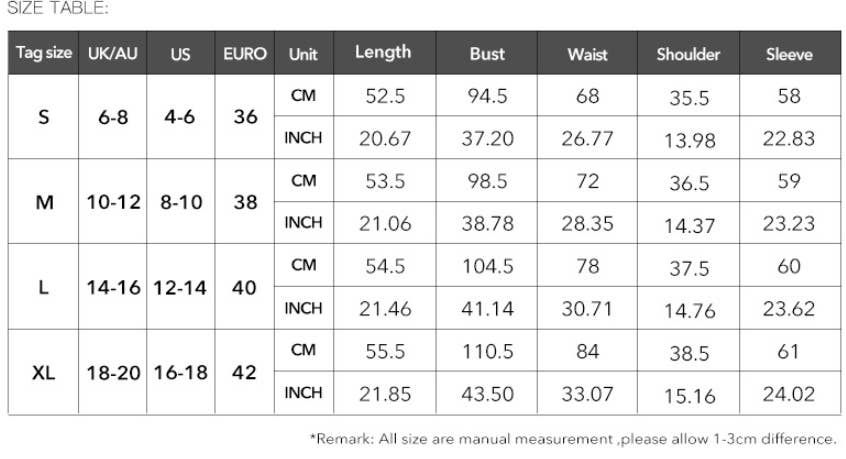Select the 'EURO' column header
846x459 pixels.
pyautogui.click(x=246, y=54)
